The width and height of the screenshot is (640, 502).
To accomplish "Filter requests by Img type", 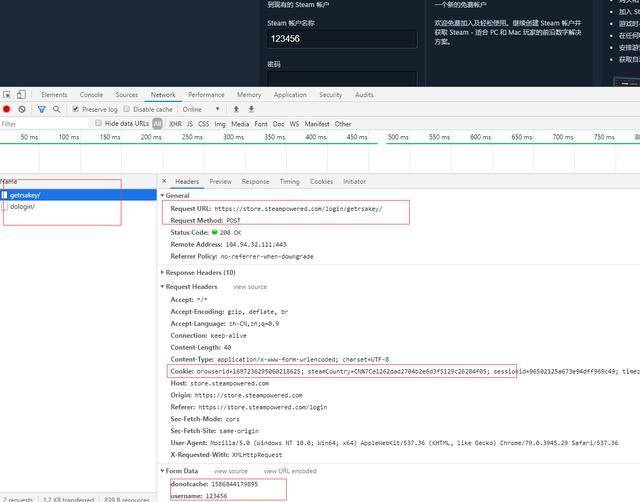I will click(220, 124).
